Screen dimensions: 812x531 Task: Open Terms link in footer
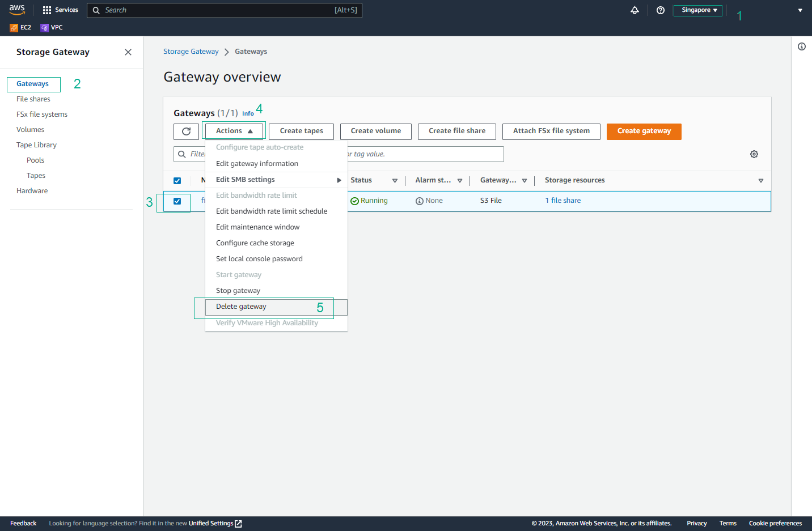(x=728, y=524)
